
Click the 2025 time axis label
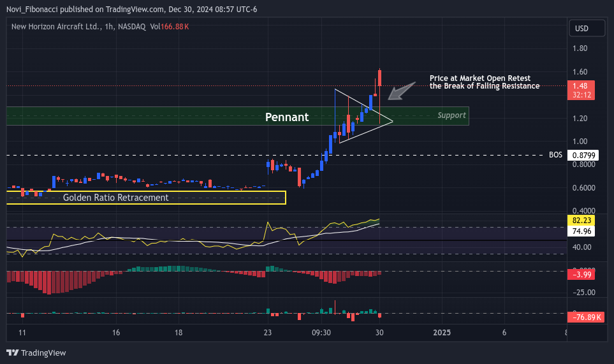(442, 333)
